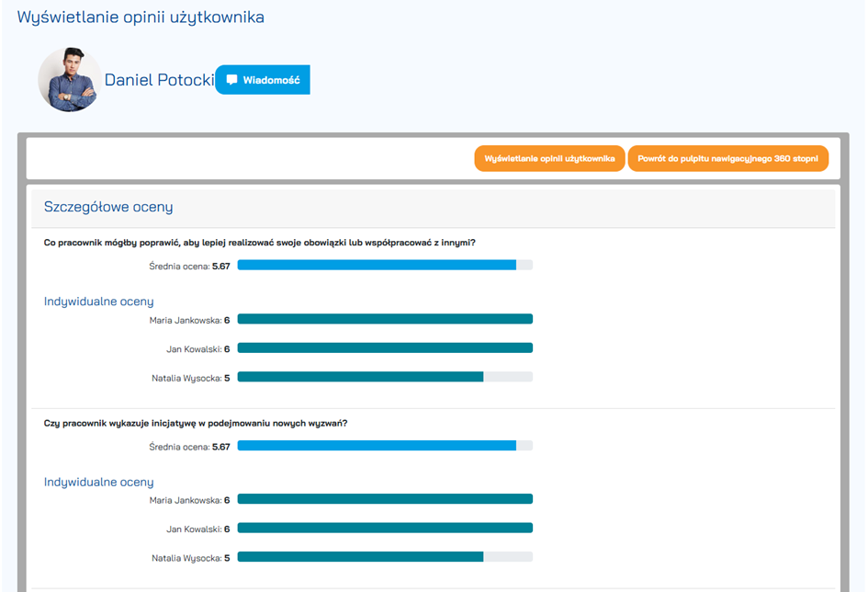Click Indywidualne oceny heading under the initiative question
This screenshot has height=592, width=868.
99,482
